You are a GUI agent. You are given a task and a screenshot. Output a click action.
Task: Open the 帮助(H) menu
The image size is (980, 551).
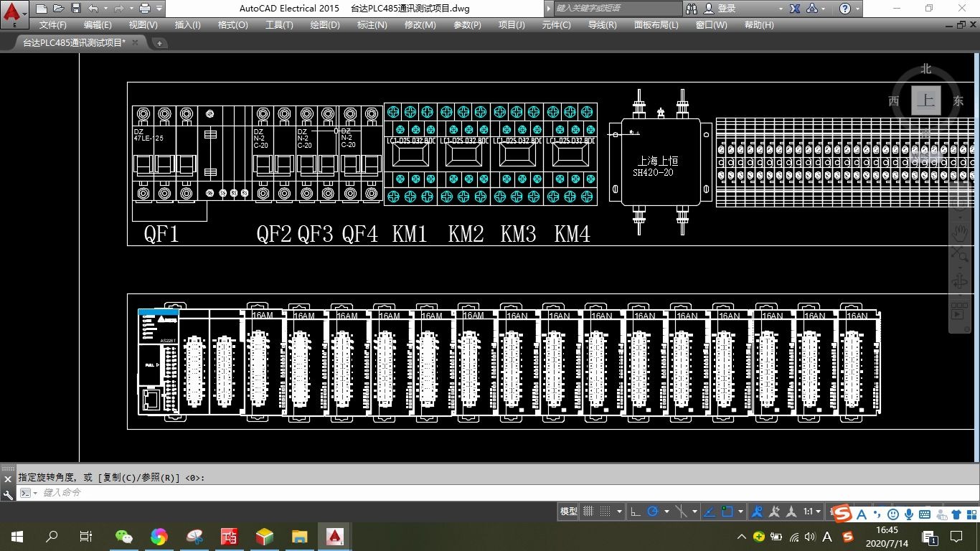(759, 24)
